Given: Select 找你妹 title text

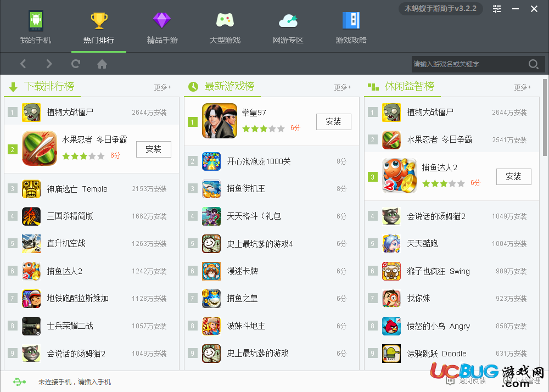Looking at the screenshot, I should [418, 299].
